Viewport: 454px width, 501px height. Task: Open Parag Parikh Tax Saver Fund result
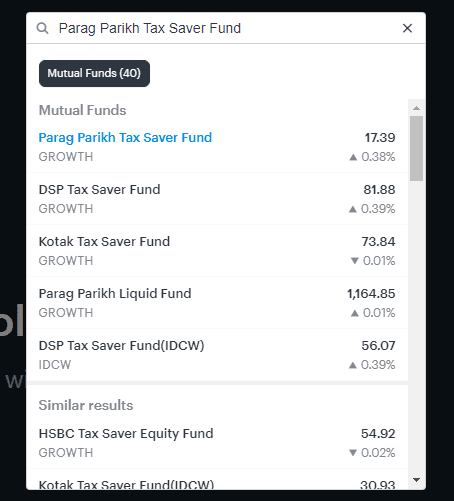(217, 147)
